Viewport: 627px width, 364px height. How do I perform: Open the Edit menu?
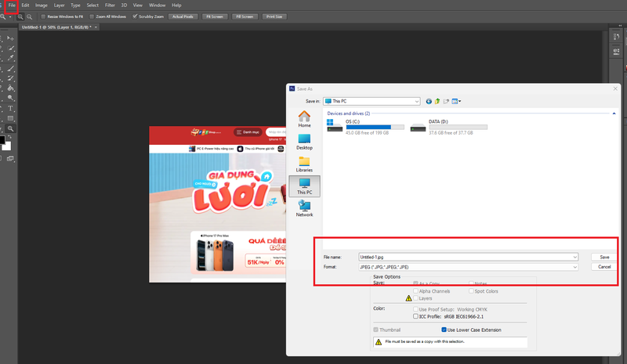pyautogui.click(x=25, y=5)
